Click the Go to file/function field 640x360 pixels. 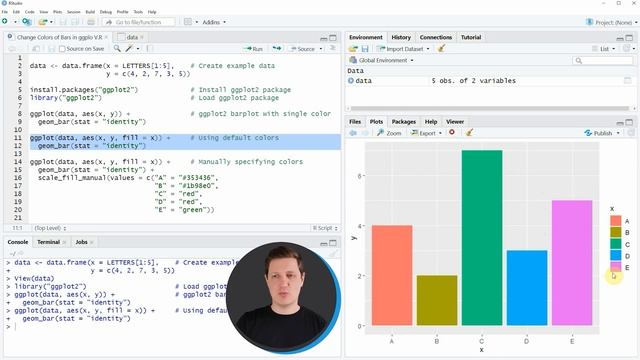(x=139, y=22)
